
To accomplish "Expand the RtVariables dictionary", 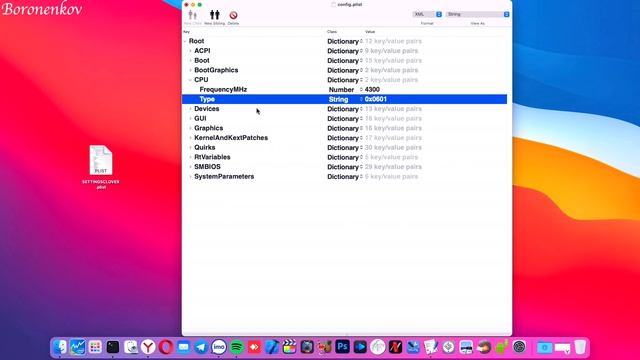I will (x=190, y=157).
